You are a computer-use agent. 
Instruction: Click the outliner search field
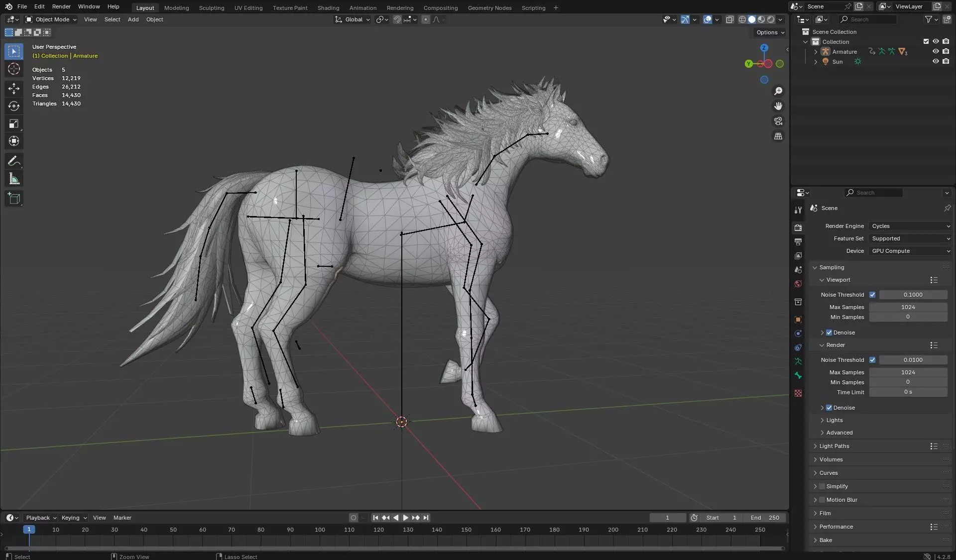(868, 19)
